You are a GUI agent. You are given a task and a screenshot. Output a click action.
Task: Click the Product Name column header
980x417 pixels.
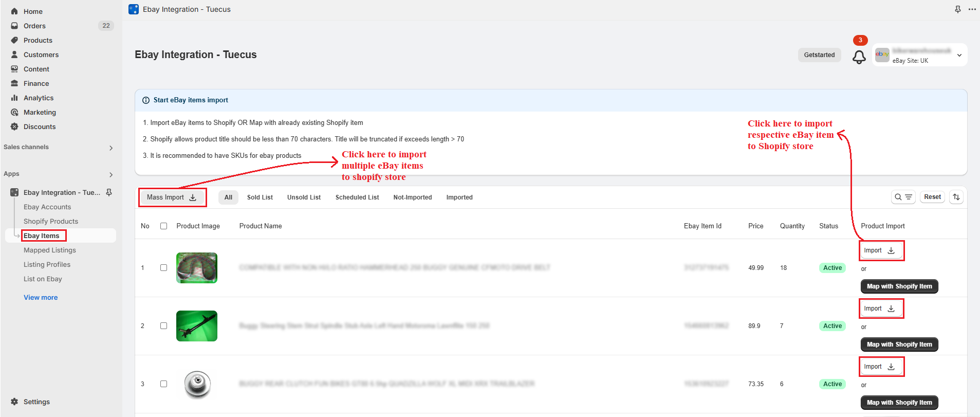pyautogui.click(x=261, y=226)
